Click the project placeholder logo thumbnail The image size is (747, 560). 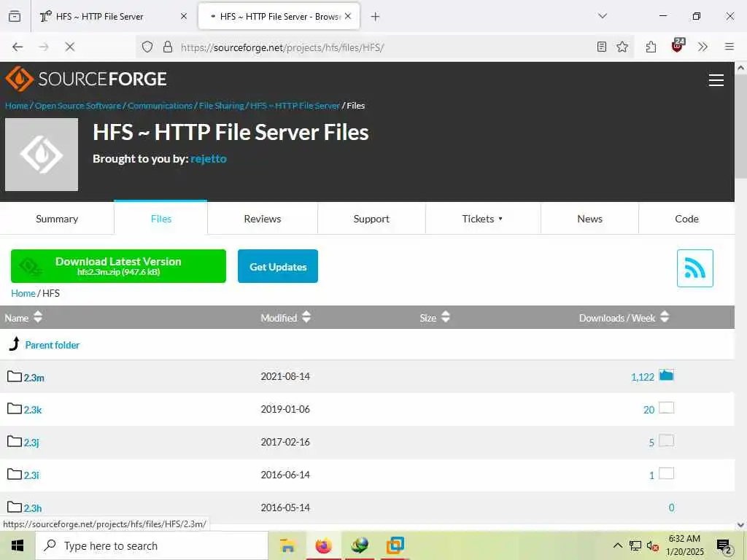(42, 155)
